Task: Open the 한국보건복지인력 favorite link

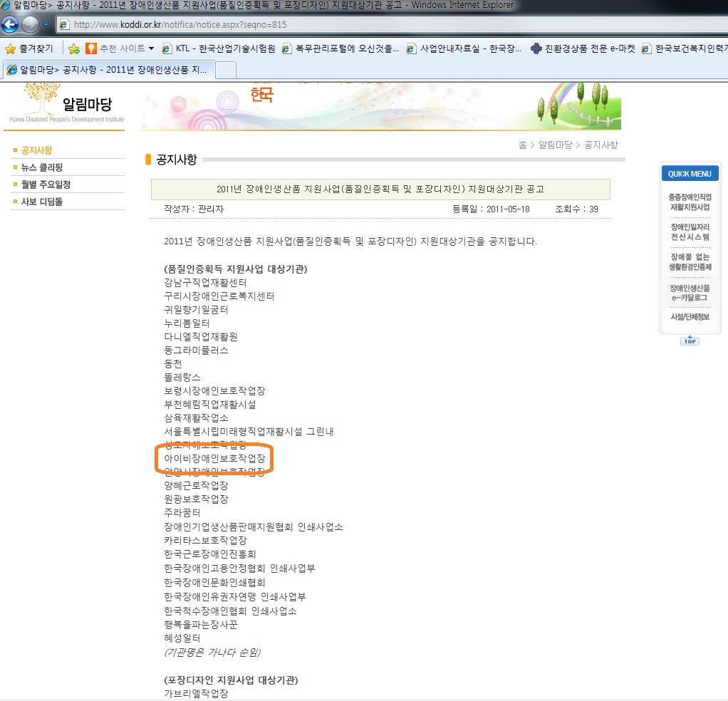Action: pyautogui.click(x=685, y=48)
